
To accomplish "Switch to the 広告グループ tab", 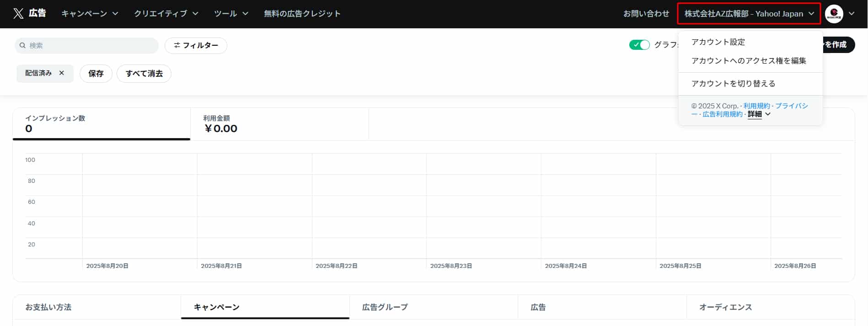I will 385,307.
